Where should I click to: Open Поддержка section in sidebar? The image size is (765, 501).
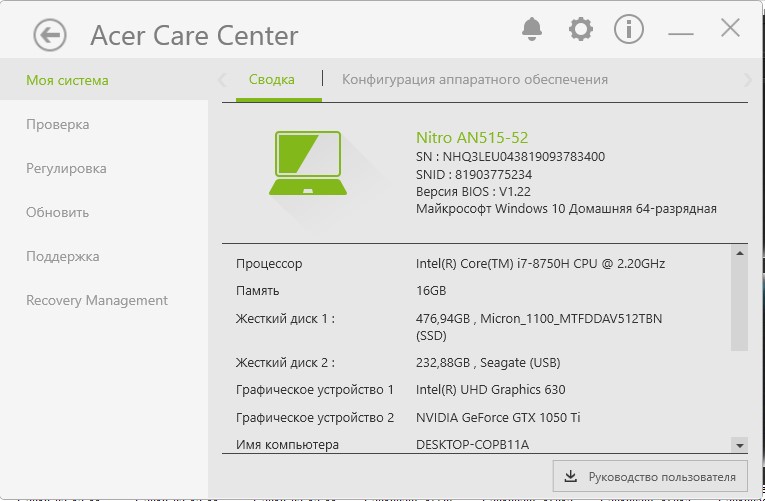pos(62,256)
